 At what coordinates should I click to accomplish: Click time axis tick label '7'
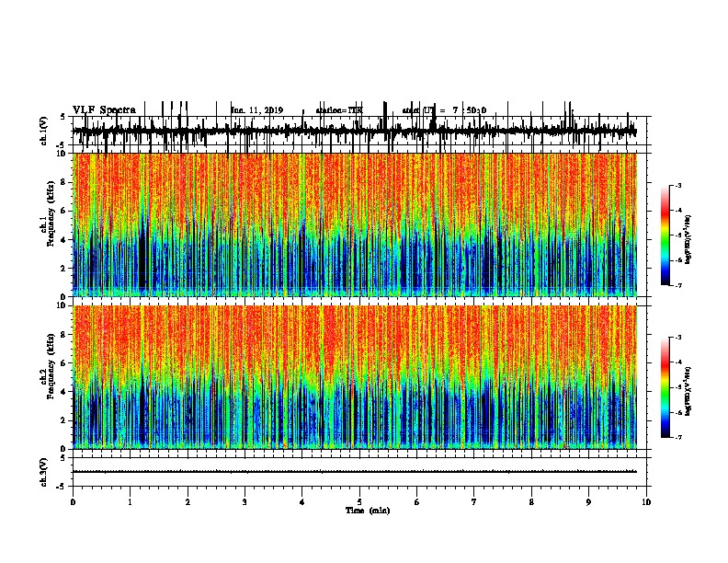tap(474, 502)
